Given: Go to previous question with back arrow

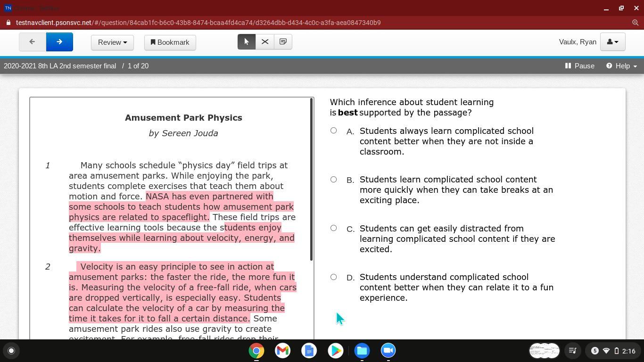Looking at the screenshot, I should tap(32, 42).
